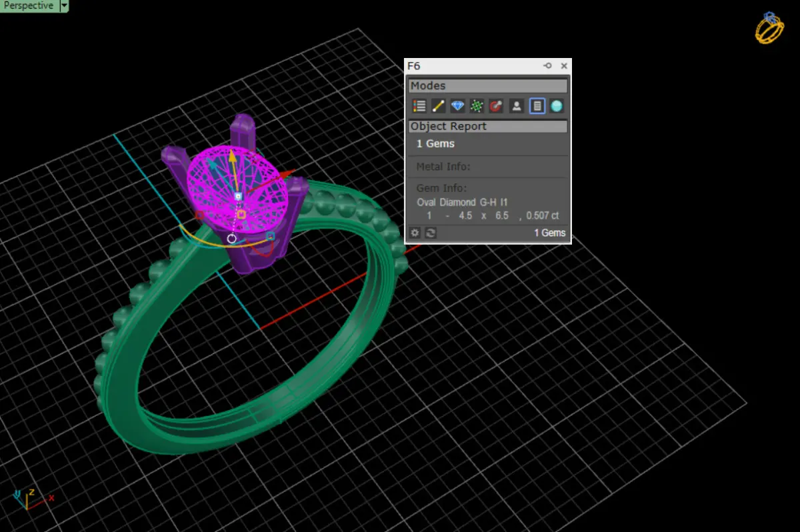This screenshot has width=800, height=532.
Task: Click the '0.507 ct' gem weight text
Action: point(543,216)
